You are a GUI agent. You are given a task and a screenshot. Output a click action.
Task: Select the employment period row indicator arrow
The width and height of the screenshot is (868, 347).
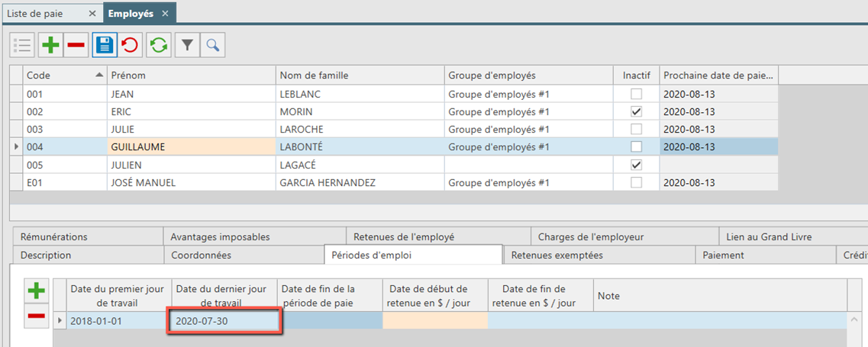coord(60,321)
